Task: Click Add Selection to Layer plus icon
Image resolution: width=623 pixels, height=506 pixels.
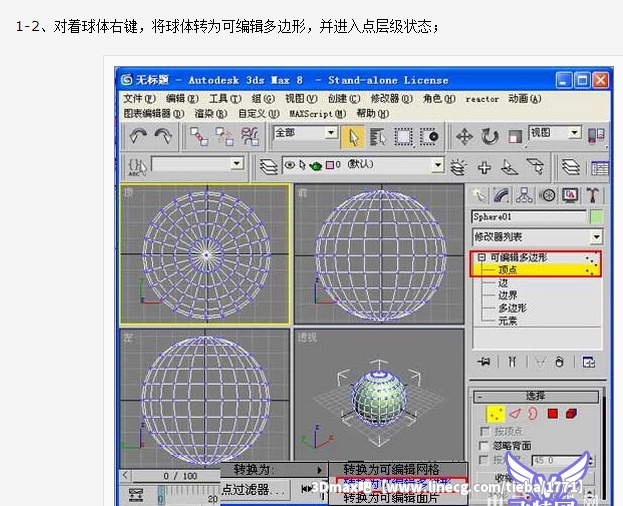Action: [x=484, y=168]
